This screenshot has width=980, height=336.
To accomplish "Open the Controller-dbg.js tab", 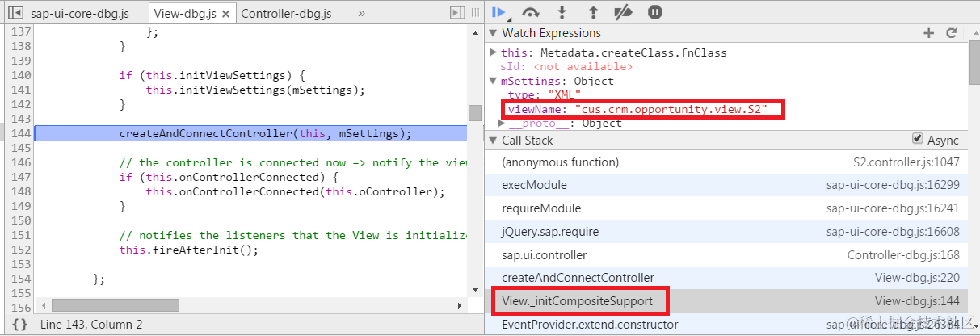I will point(286,14).
